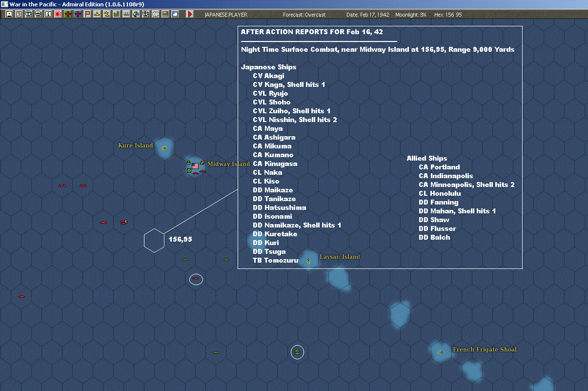588x391 pixels.
Task: Click the anchor port icon at Midway
Action: [x=188, y=162]
